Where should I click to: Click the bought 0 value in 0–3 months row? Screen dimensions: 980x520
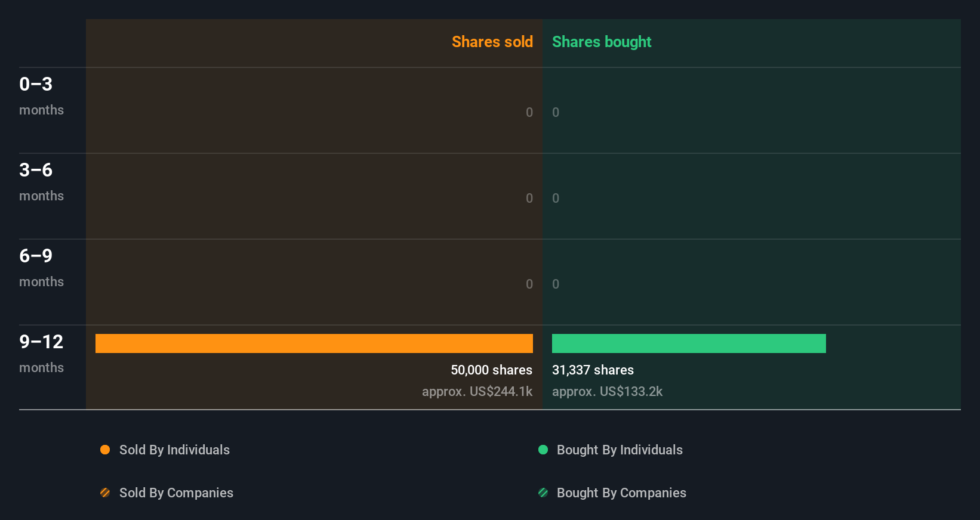pyautogui.click(x=556, y=112)
